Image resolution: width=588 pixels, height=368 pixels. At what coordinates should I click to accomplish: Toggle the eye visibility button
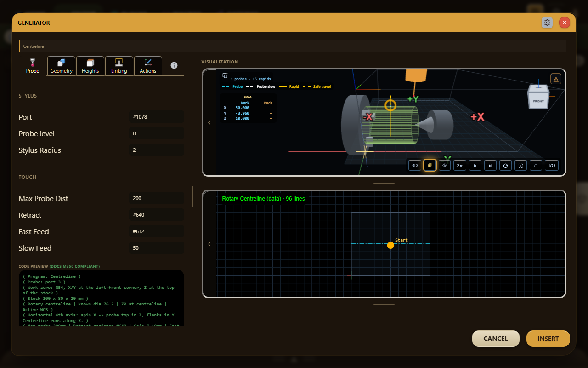[445, 165]
